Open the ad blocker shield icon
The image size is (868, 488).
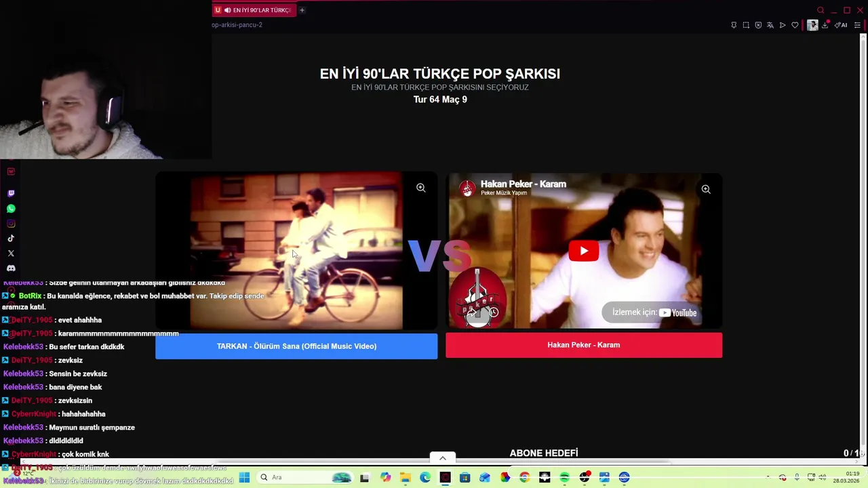pos(758,25)
